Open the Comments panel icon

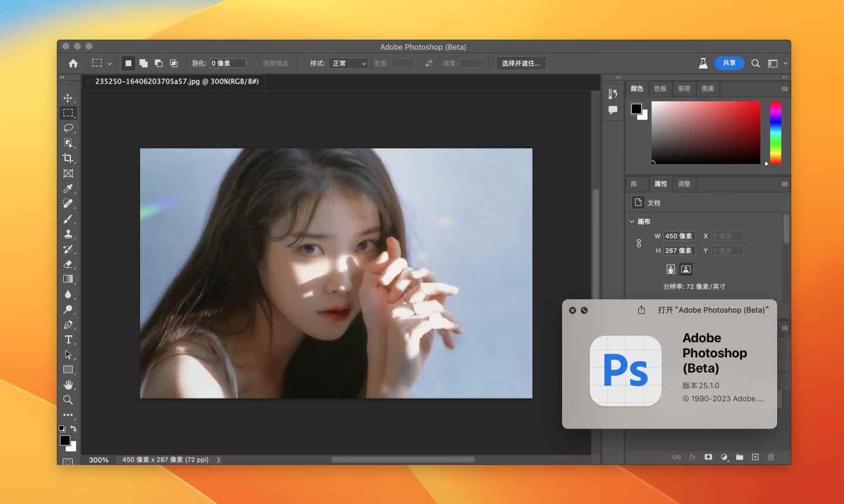pyautogui.click(x=612, y=110)
